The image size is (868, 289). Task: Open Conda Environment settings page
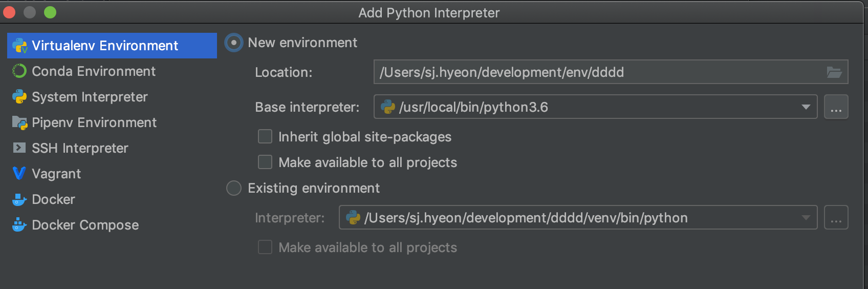click(94, 71)
